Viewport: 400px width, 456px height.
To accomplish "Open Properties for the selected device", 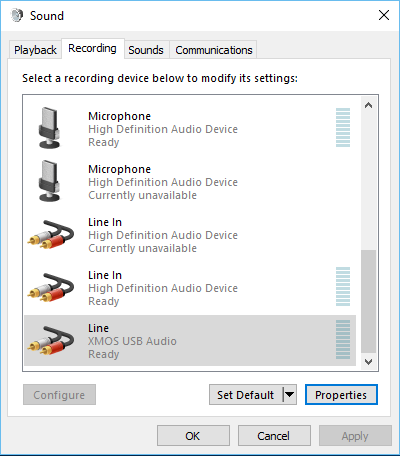I will (341, 395).
